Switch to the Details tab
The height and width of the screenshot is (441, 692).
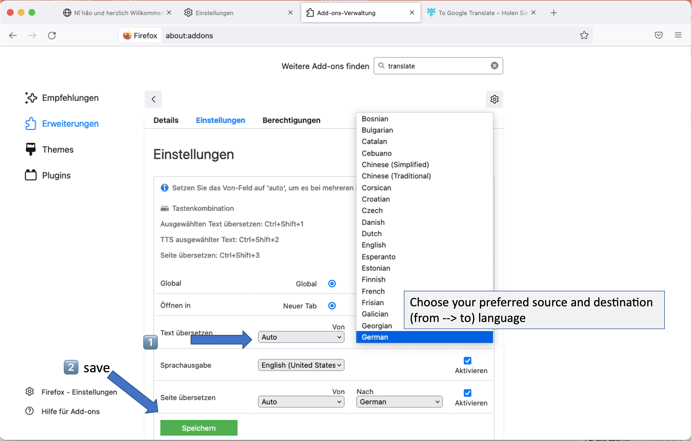[x=166, y=120]
